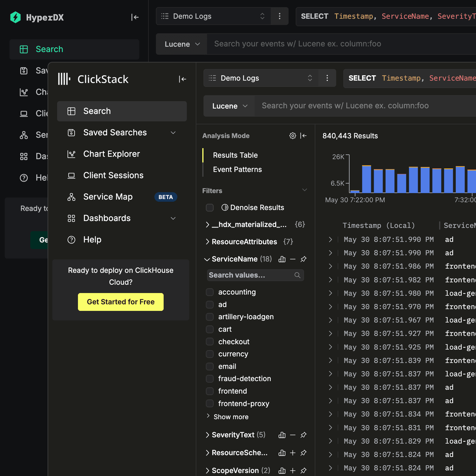
Task: Show ScopeVersion distribution chart icon
Action: [x=282, y=471]
